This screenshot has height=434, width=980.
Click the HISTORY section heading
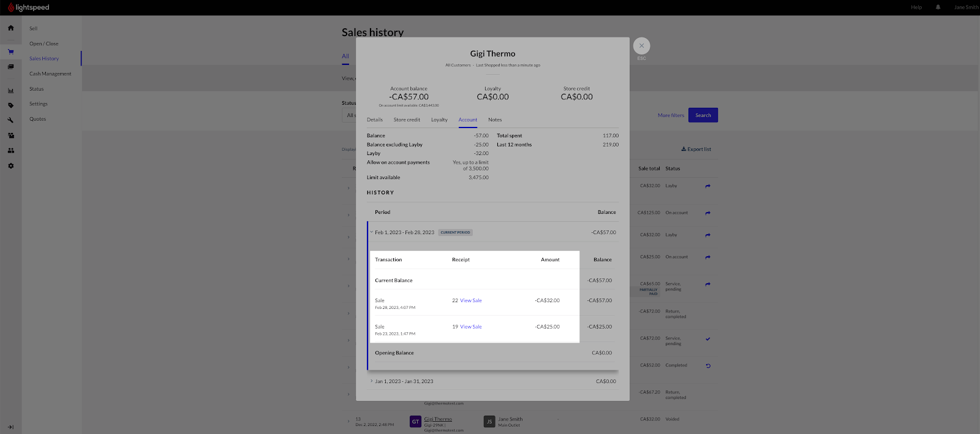pos(380,193)
